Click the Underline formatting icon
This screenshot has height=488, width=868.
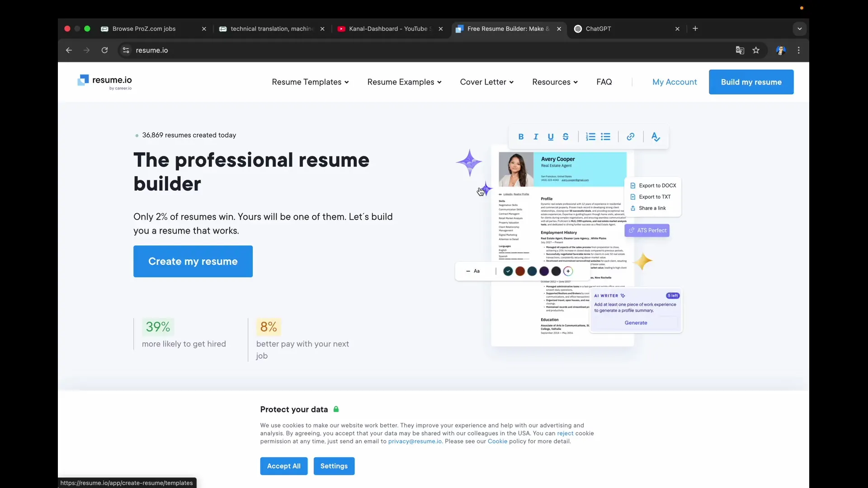point(551,137)
